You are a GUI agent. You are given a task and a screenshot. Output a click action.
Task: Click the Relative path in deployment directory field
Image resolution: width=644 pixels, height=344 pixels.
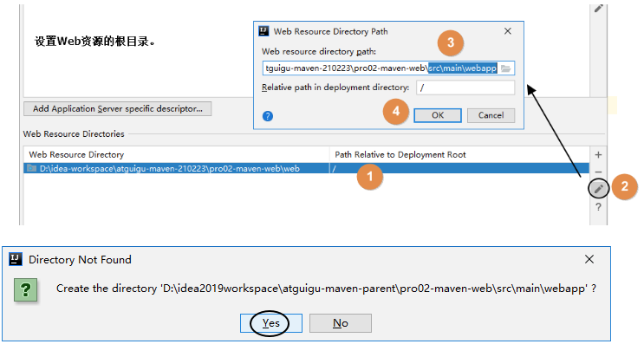coord(465,88)
